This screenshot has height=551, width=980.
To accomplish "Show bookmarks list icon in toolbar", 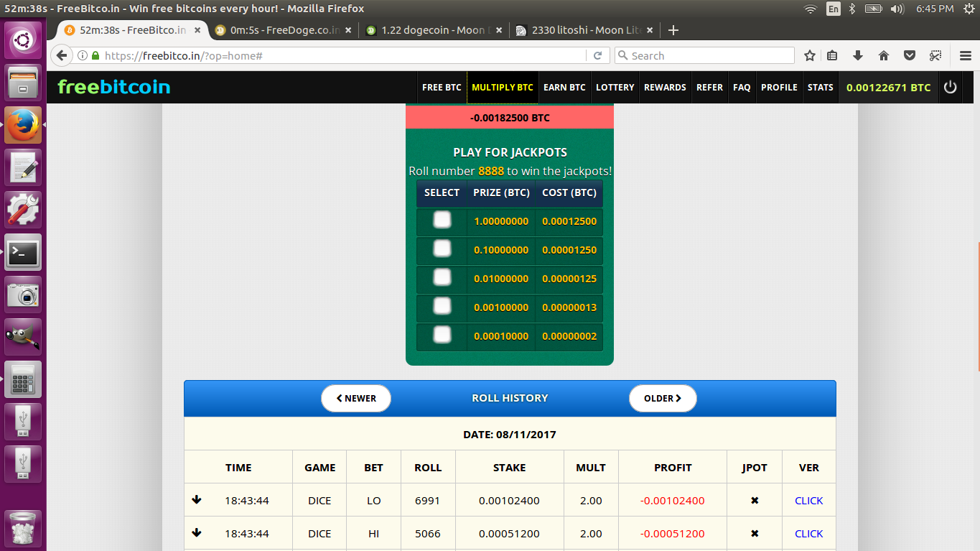I will 833,55.
